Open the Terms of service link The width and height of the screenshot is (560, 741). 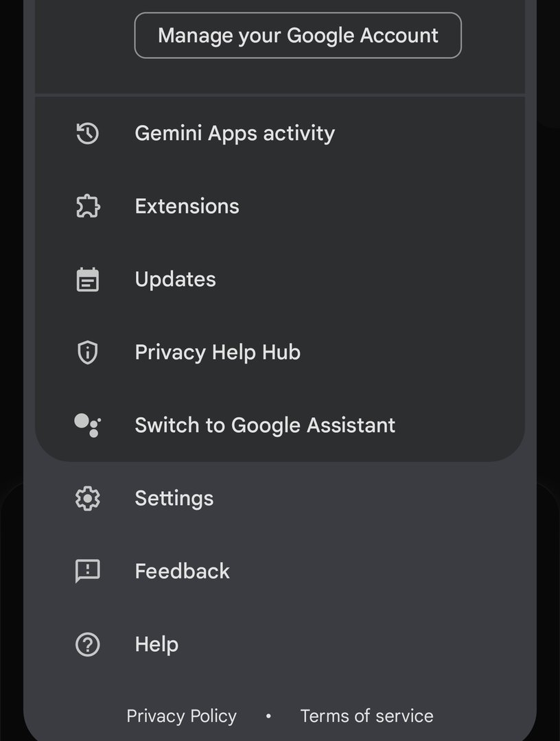[366, 716]
